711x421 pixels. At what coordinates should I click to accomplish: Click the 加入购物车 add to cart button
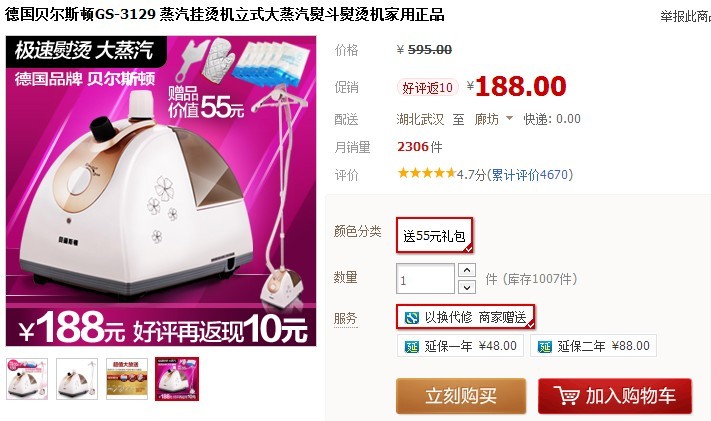tap(615, 396)
